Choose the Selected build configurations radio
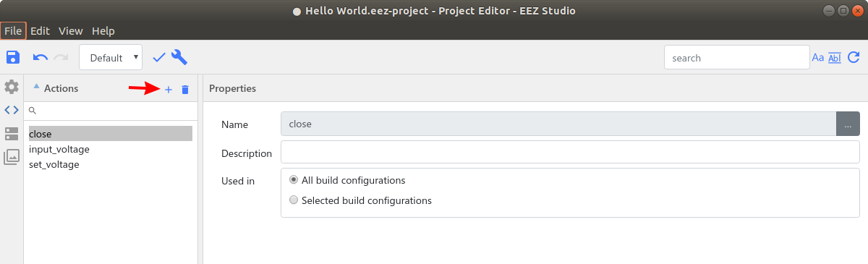The height and width of the screenshot is (264, 868). coord(293,200)
